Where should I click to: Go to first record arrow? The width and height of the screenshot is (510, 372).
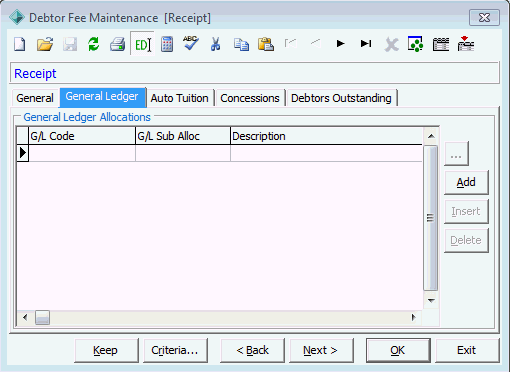[x=291, y=43]
